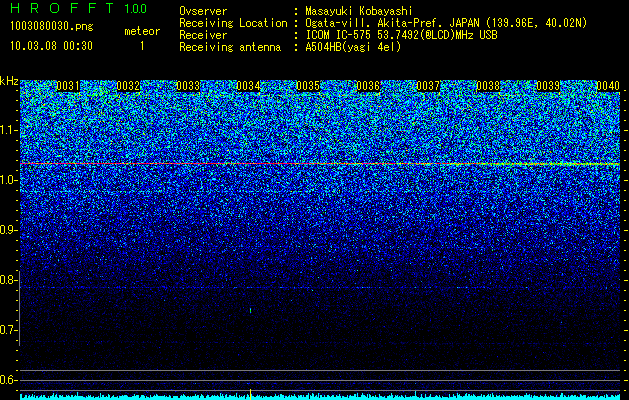Click the HROFFT 1.0.0 title text
Screen dimensions: 629x400
point(79,8)
